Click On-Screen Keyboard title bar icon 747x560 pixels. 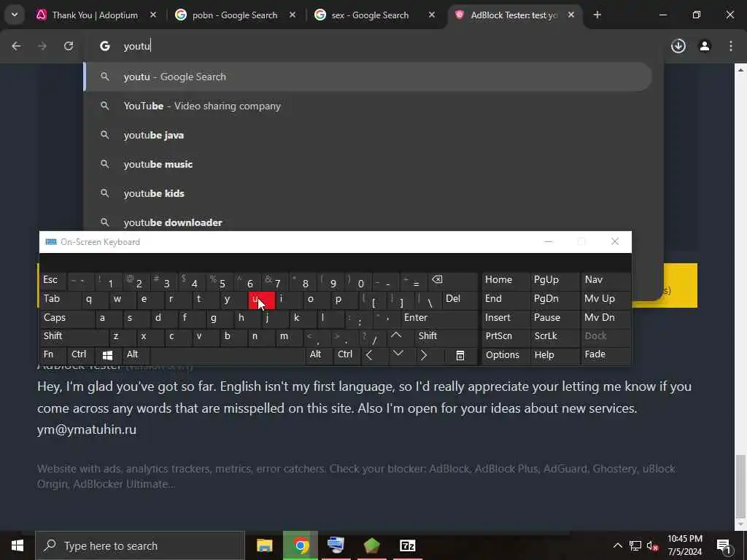(51, 242)
